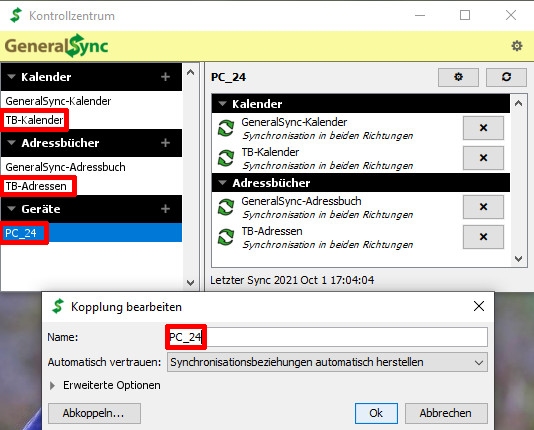Click the Kopplung bearbeiten dialog app icon
The height and width of the screenshot is (430, 534).
[x=58, y=306]
